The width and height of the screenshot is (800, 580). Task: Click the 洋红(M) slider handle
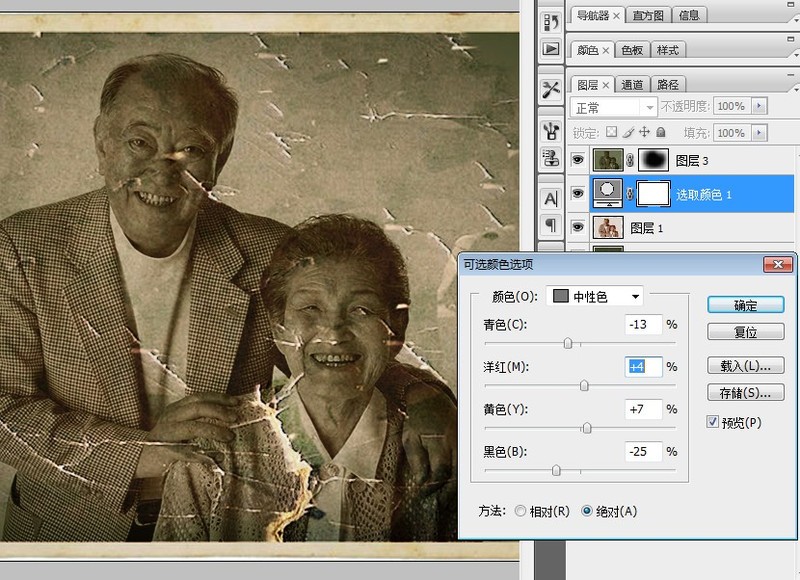click(584, 386)
